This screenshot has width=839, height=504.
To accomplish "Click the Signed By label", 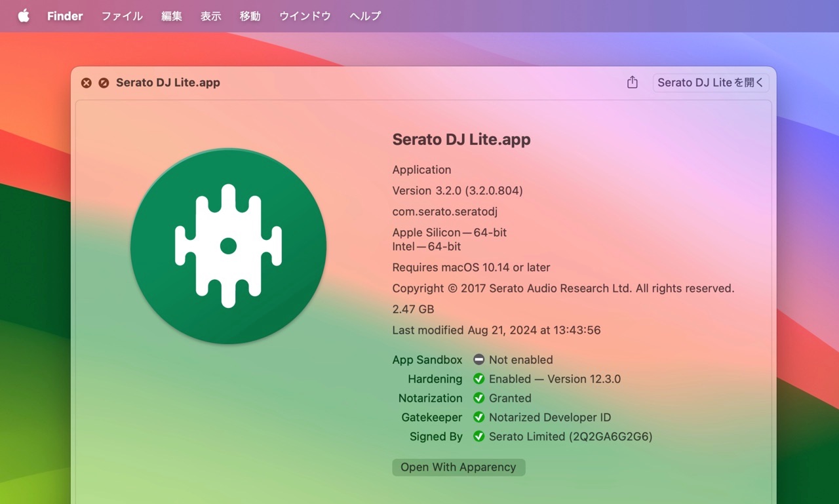I will (436, 436).
